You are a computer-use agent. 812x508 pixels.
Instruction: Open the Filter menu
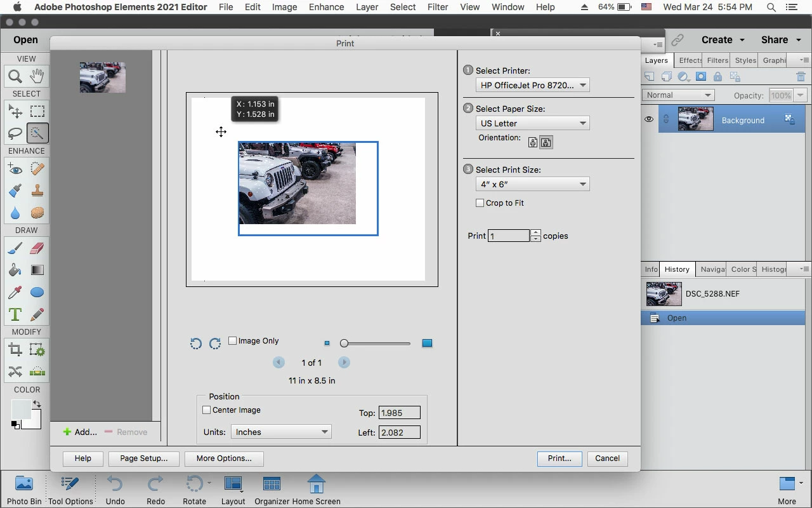tap(438, 7)
